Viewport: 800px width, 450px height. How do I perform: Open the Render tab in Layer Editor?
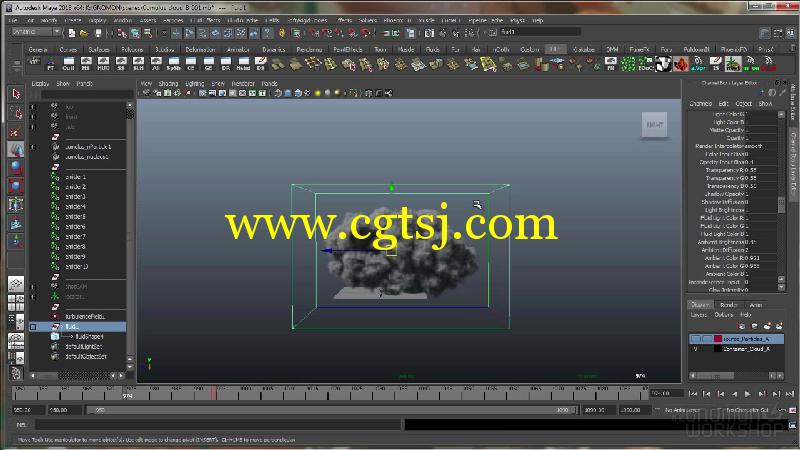[729, 305]
